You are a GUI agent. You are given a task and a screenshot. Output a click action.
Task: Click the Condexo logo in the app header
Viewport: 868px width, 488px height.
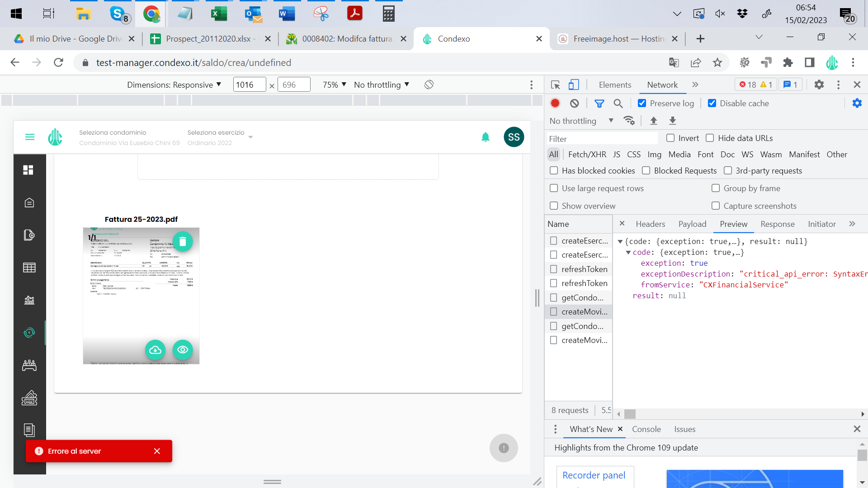[55, 137]
